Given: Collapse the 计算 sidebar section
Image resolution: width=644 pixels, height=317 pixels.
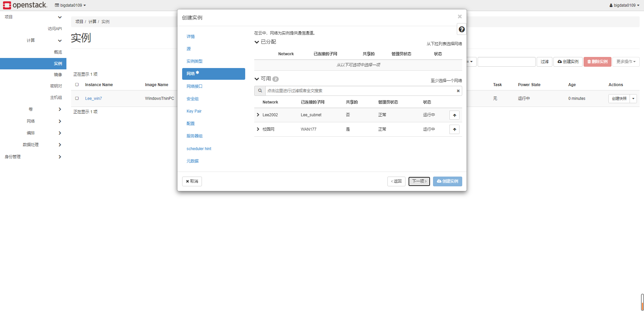Looking at the screenshot, I should [x=60, y=41].
